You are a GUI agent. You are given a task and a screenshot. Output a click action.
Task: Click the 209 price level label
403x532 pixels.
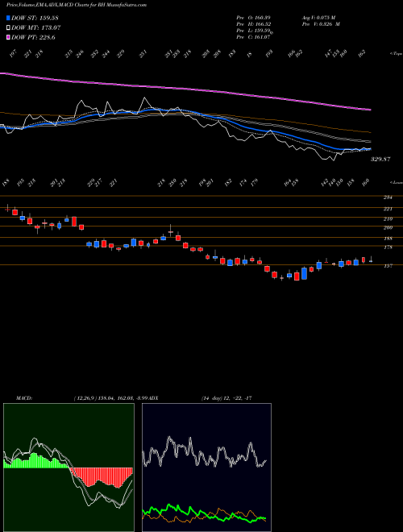pyautogui.click(x=388, y=227)
